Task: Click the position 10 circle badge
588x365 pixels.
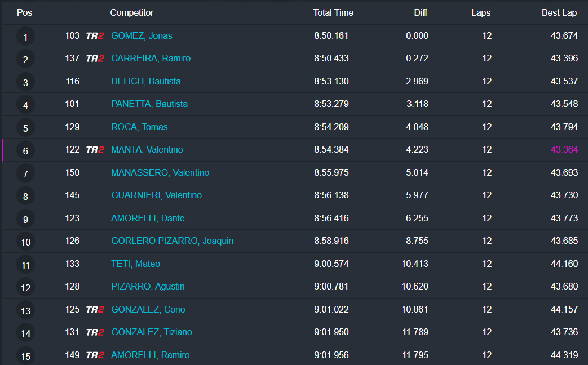Action: click(25, 242)
